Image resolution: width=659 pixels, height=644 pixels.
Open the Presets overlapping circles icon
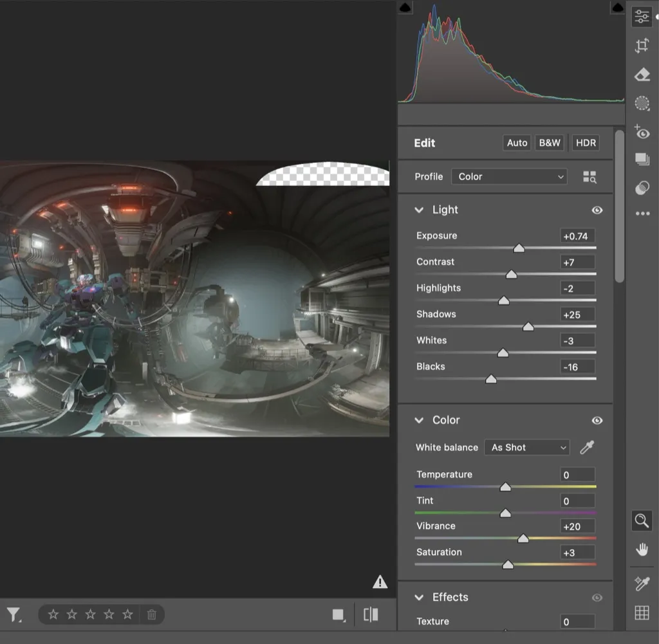(x=642, y=188)
